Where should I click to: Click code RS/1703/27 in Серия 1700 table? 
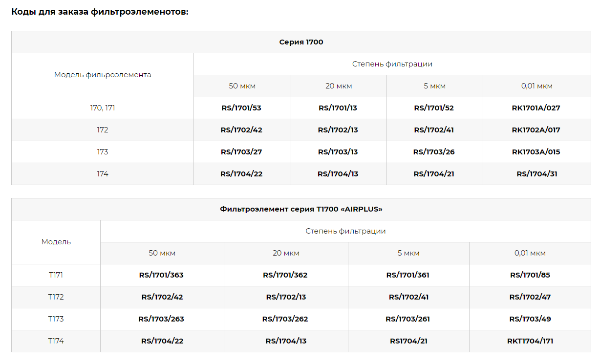[241, 152]
